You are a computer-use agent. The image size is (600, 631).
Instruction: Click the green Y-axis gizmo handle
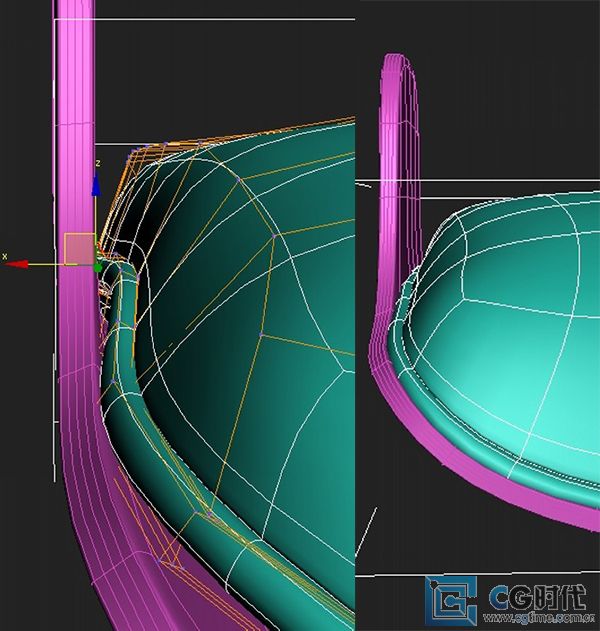tap(98, 268)
